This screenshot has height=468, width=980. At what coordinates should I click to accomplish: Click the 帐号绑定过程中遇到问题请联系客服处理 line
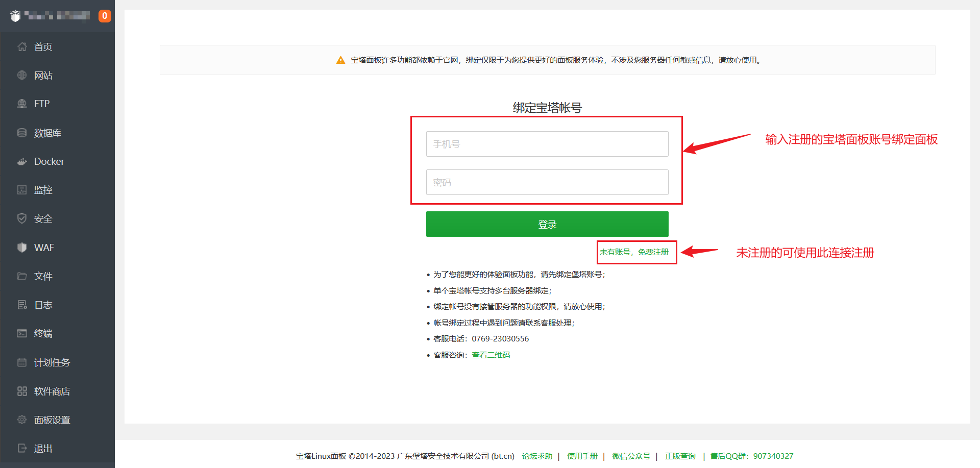(x=504, y=323)
